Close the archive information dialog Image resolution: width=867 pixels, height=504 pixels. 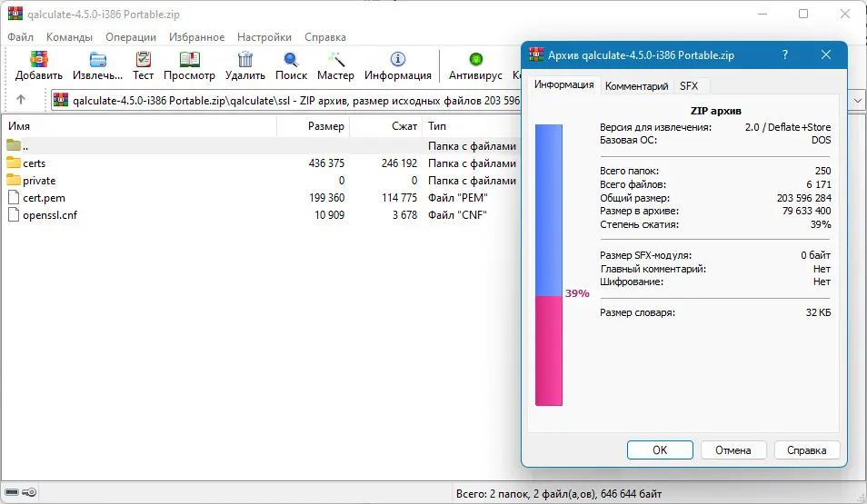point(825,54)
